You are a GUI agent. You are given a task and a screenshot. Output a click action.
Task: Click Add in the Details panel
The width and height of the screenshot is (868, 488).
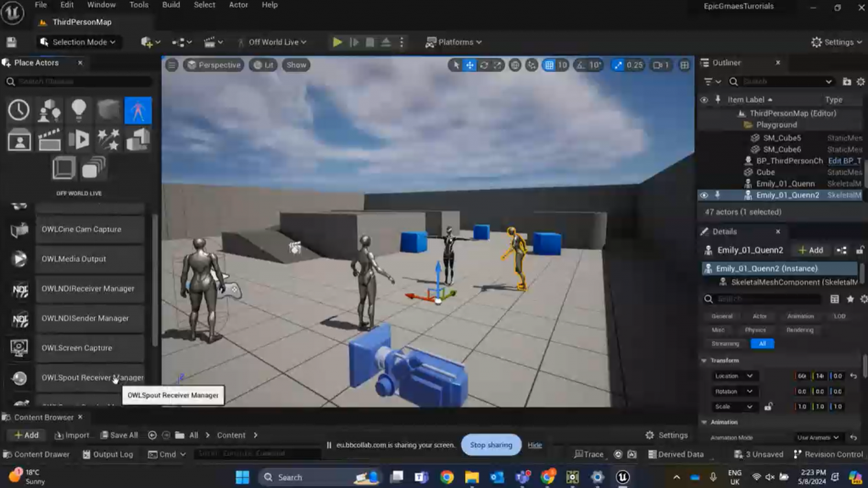click(x=810, y=250)
